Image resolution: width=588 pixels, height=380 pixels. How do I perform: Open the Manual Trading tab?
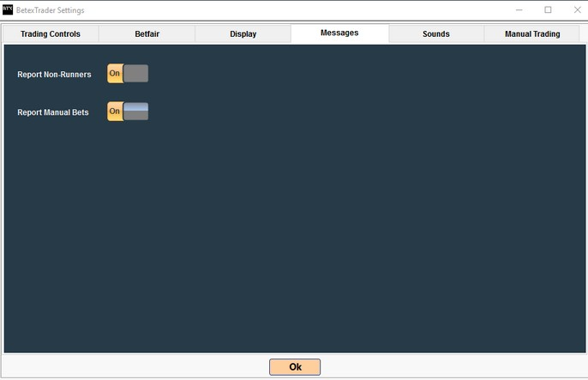pyautogui.click(x=531, y=34)
